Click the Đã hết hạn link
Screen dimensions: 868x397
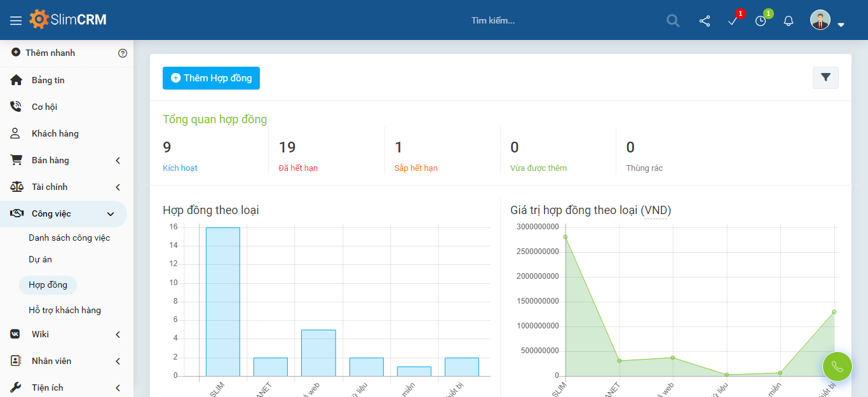tap(298, 168)
